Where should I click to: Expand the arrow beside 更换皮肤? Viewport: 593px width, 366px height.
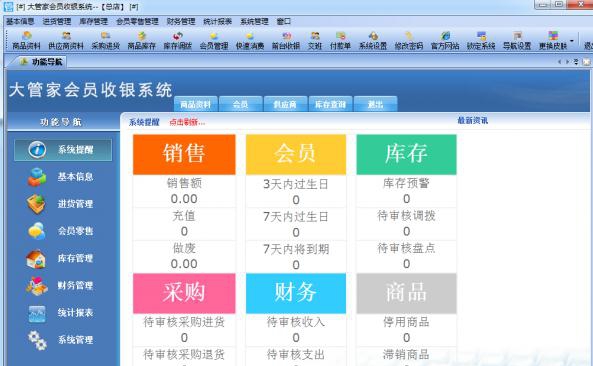[x=572, y=41]
